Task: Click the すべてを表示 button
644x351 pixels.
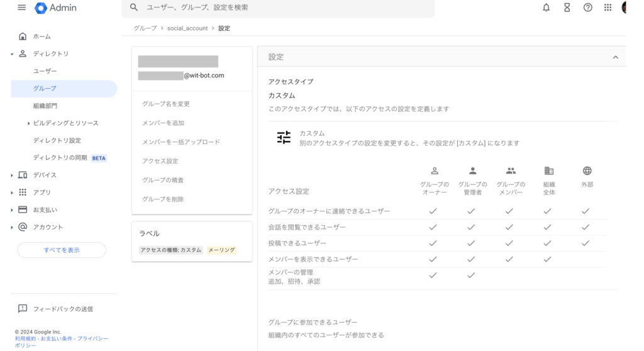Action: coord(62,250)
